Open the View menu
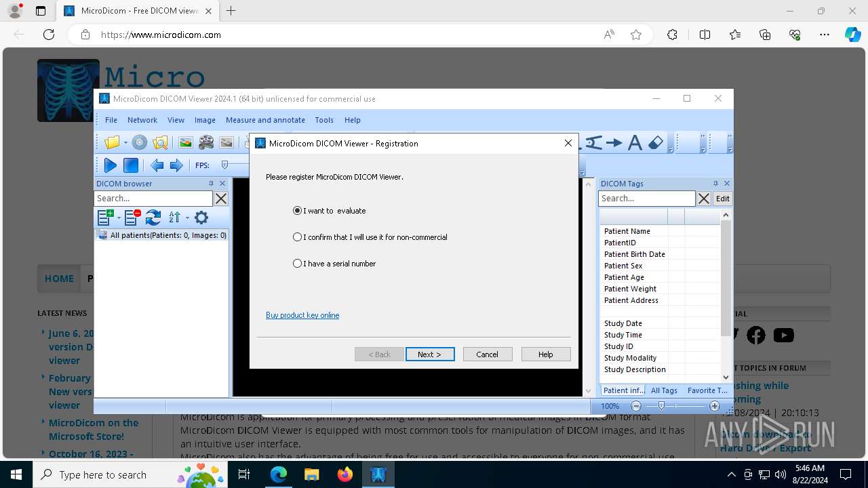This screenshot has height=488, width=868. [x=176, y=120]
